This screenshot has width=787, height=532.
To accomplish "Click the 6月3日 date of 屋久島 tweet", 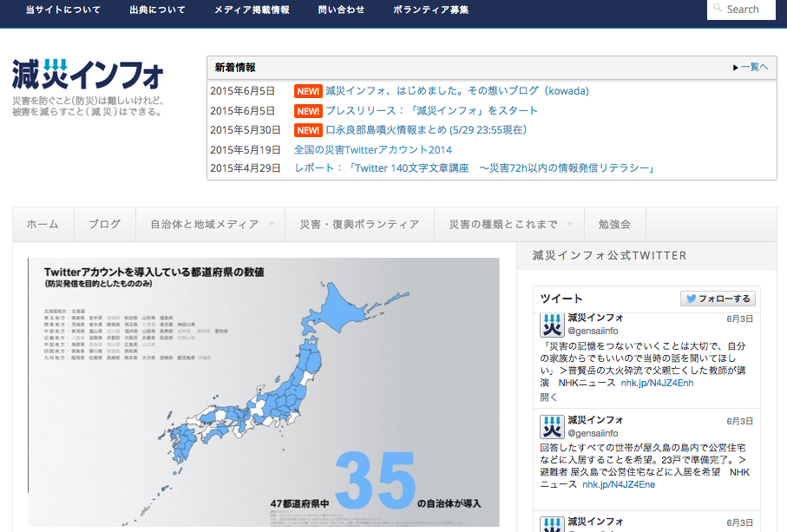I will pyautogui.click(x=739, y=421).
